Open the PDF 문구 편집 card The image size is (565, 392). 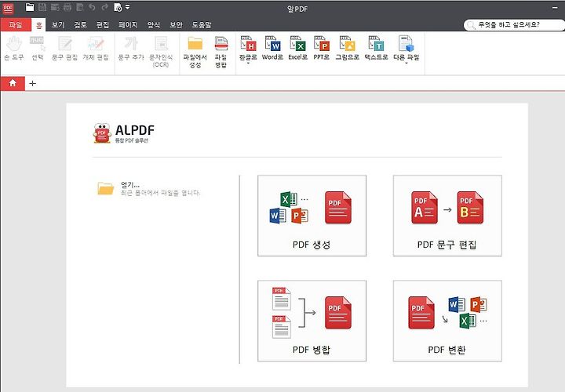click(x=447, y=216)
